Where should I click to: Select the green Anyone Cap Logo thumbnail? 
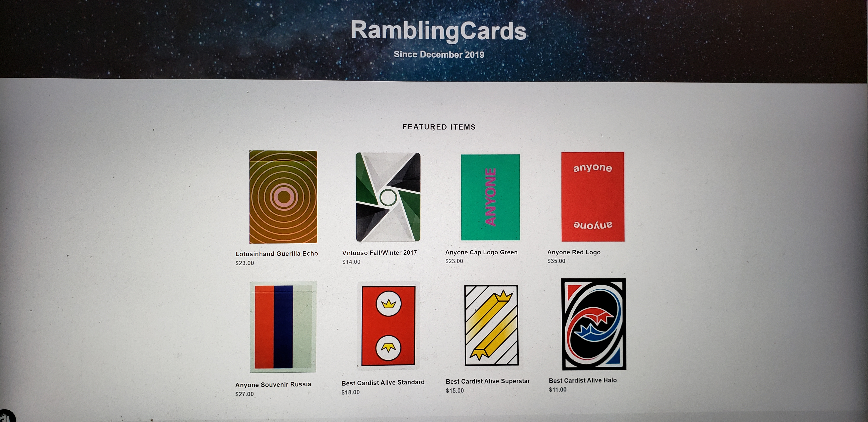pos(490,197)
